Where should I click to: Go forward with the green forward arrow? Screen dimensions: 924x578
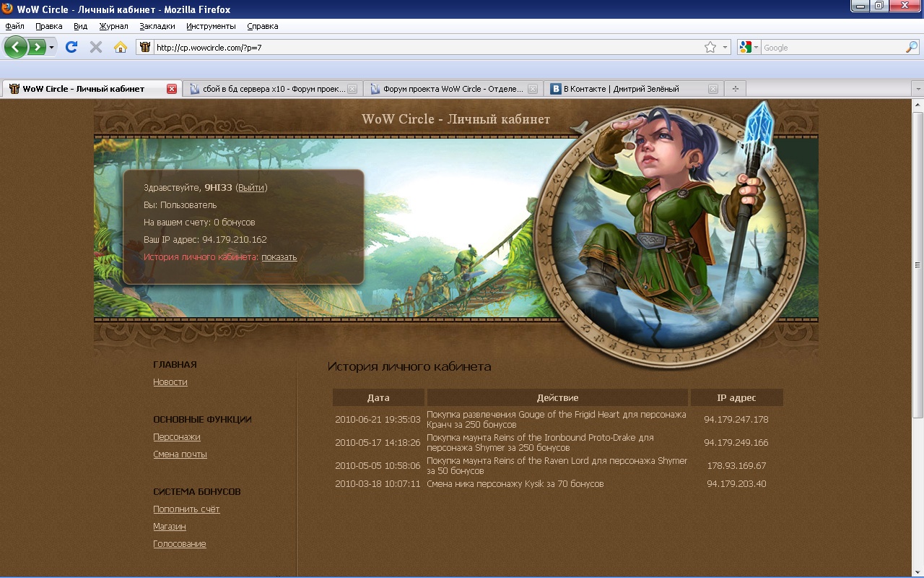click(36, 47)
